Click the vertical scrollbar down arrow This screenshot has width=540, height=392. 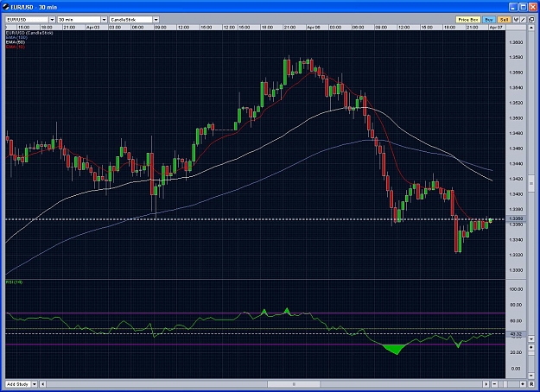click(x=531, y=339)
